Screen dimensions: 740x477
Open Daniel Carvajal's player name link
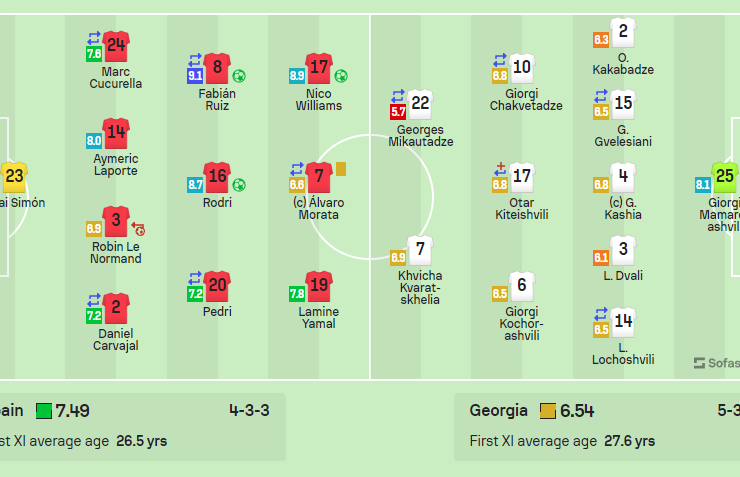click(x=117, y=339)
